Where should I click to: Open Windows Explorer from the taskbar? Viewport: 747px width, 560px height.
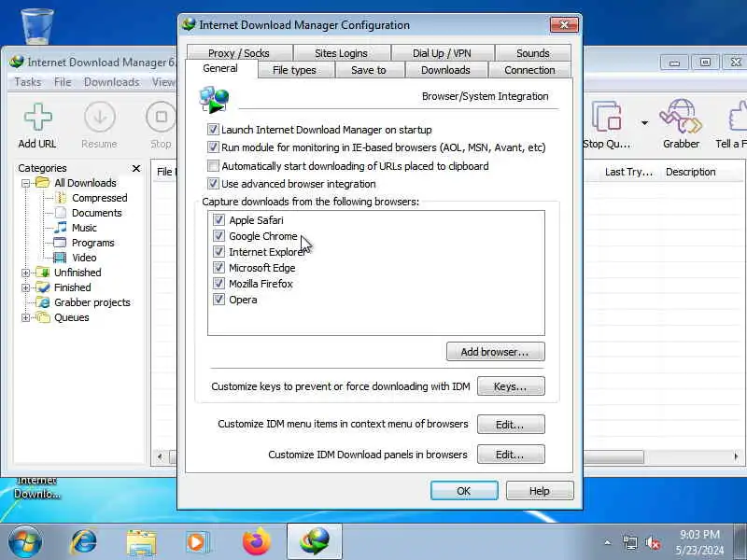point(141,542)
